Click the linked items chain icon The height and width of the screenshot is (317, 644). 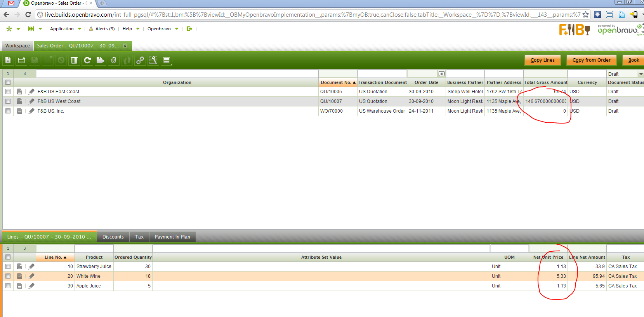click(140, 60)
